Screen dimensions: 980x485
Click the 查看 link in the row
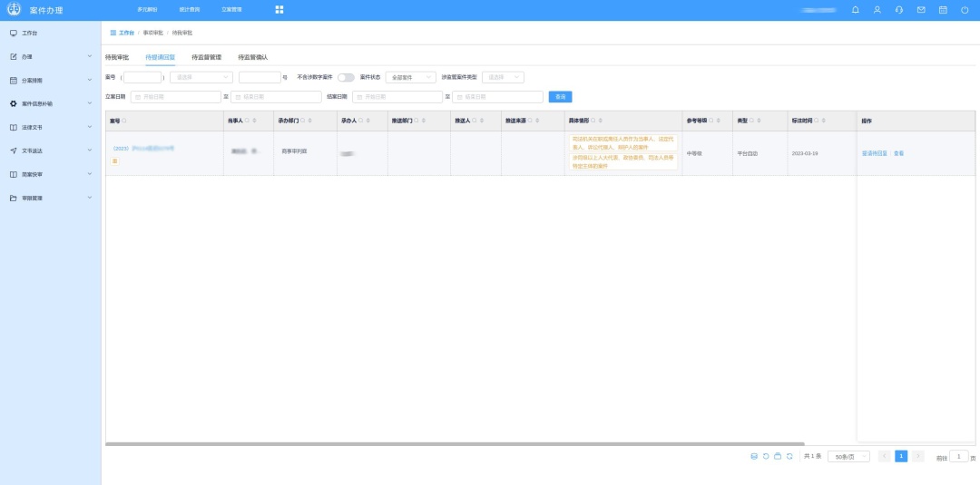click(x=898, y=153)
